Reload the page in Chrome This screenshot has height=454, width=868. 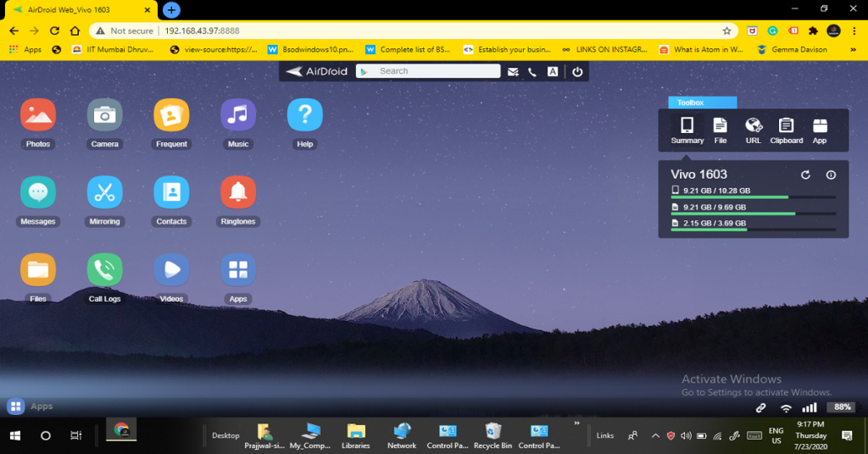click(x=54, y=31)
